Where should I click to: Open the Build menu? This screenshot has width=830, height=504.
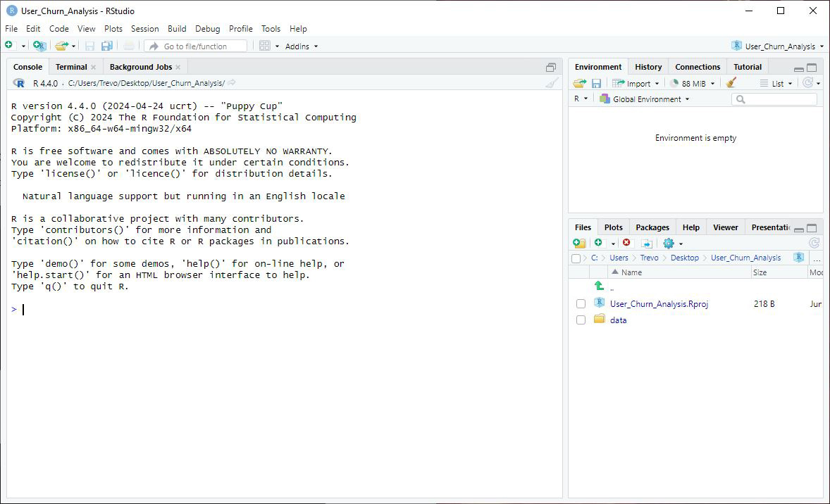(177, 29)
